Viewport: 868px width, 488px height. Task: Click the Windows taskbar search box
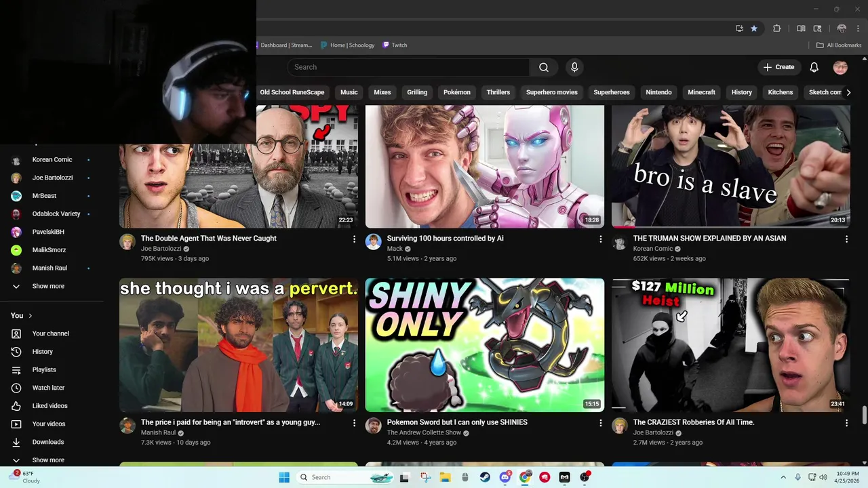pos(346,477)
